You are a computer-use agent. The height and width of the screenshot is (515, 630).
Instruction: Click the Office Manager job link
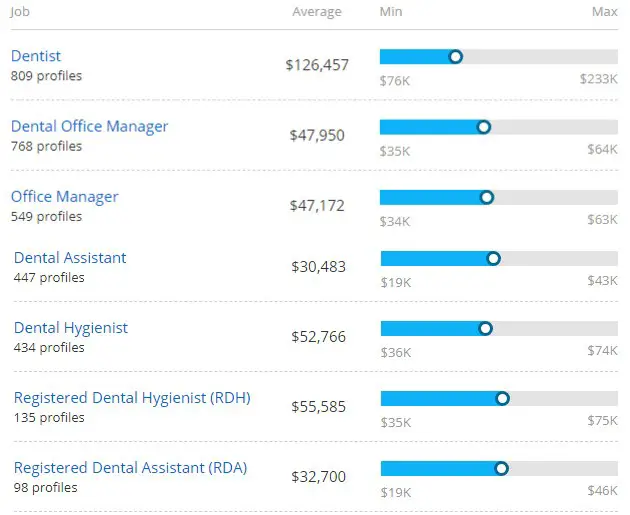64,197
